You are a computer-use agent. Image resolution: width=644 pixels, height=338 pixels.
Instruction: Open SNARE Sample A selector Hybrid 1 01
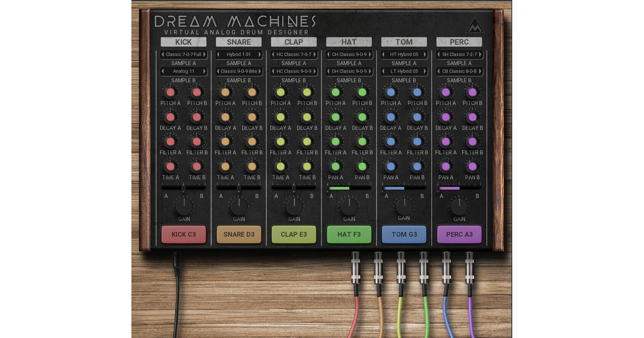point(239,54)
